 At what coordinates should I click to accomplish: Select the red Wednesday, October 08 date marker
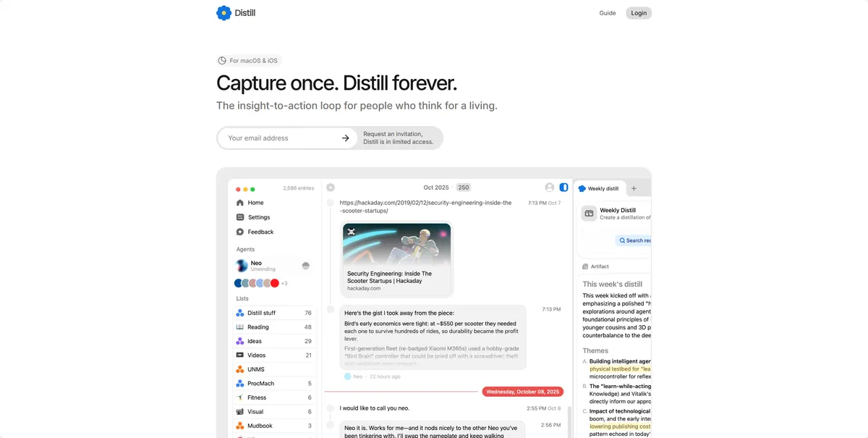click(x=523, y=392)
